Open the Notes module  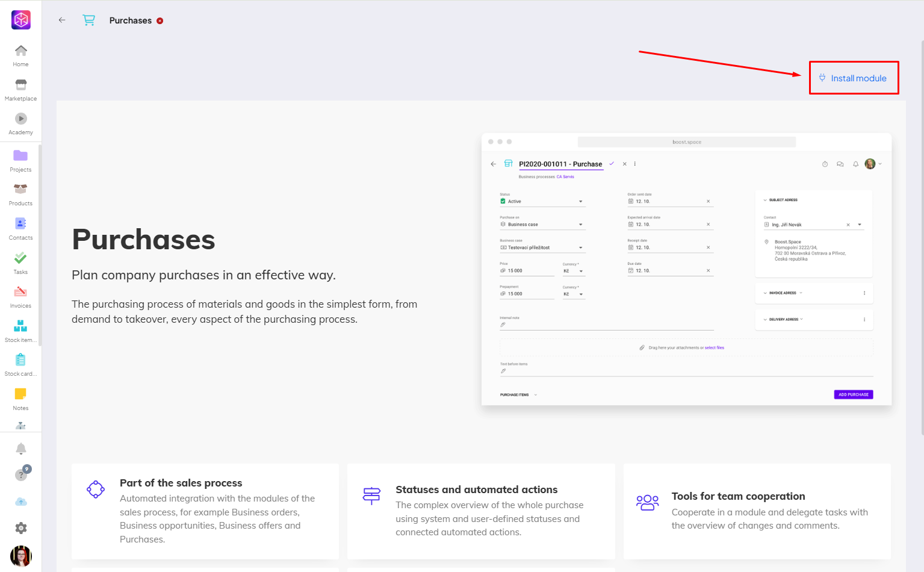click(20, 399)
